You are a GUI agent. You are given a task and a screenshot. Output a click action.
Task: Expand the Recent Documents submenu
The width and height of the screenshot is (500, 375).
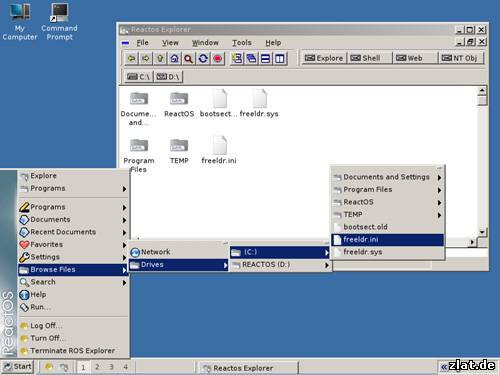click(x=73, y=232)
